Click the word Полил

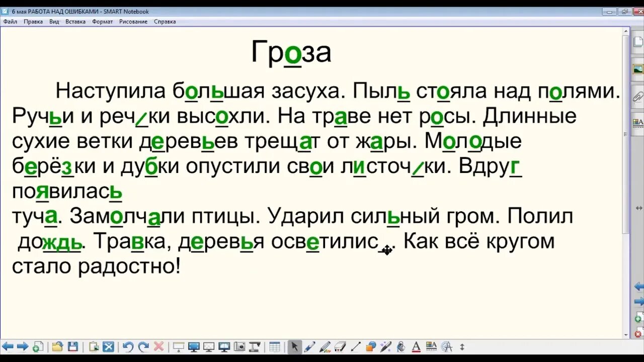coord(540,217)
